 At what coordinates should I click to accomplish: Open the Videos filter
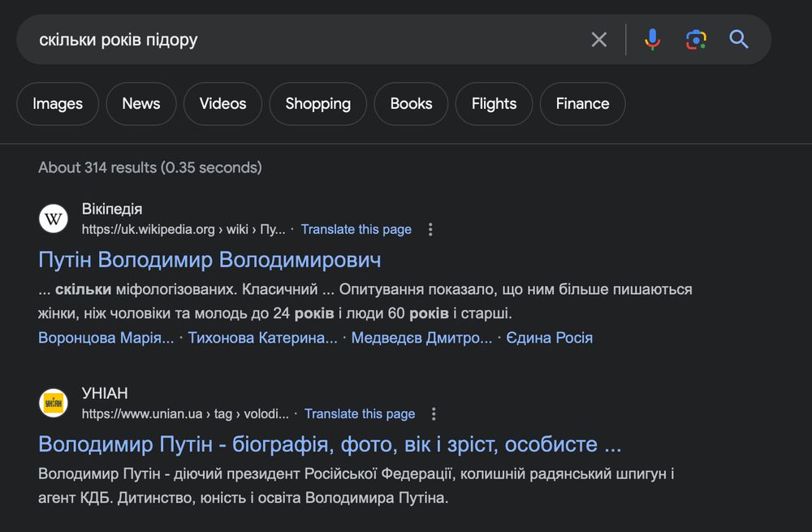[222, 104]
